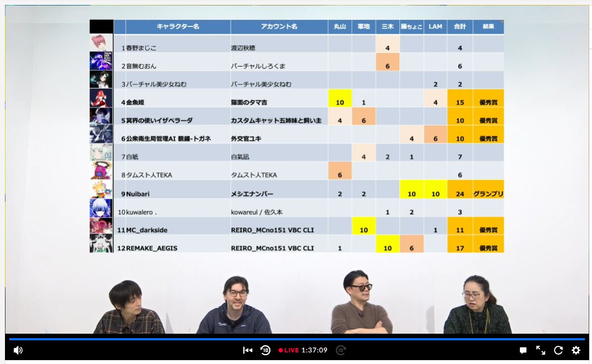Click the avatar thumbnail for Nuibari

(101, 189)
